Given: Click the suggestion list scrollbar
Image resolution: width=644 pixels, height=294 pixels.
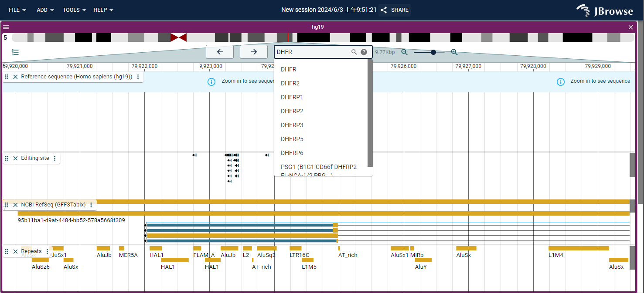Looking at the screenshot, I should coord(370,112).
